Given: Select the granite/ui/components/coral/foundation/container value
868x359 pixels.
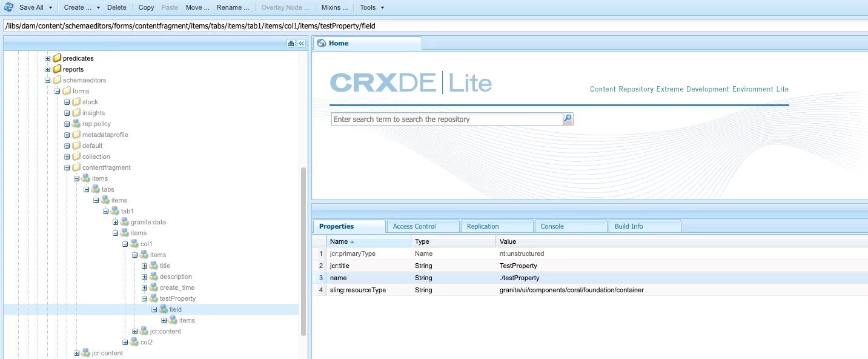Looking at the screenshot, I should (572, 290).
